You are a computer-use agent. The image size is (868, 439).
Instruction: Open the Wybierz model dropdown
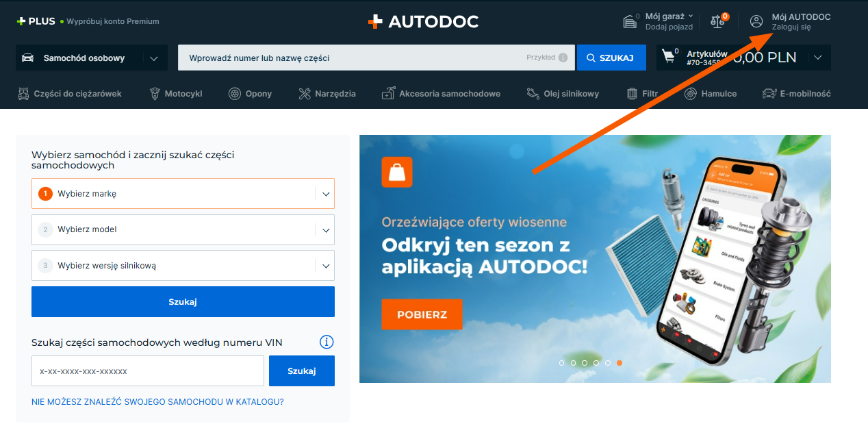(x=183, y=229)
